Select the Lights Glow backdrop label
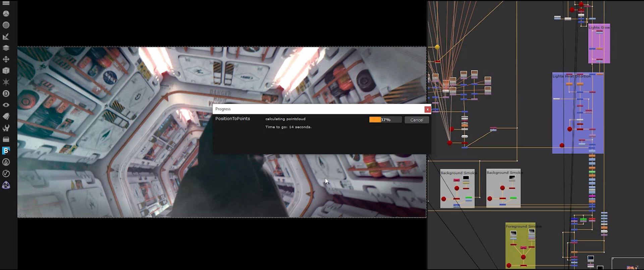The image size is (644, 270). pyautogui.click(x=599, y=27)
